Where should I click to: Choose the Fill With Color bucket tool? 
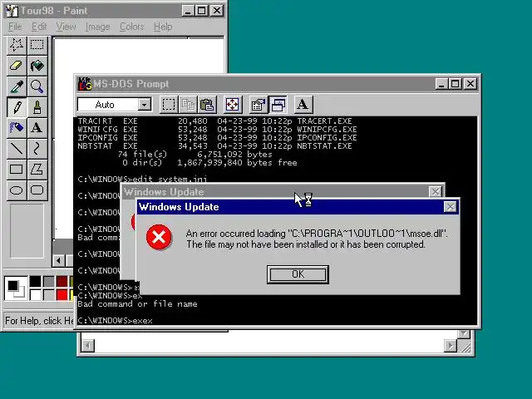tap(37, 66)
